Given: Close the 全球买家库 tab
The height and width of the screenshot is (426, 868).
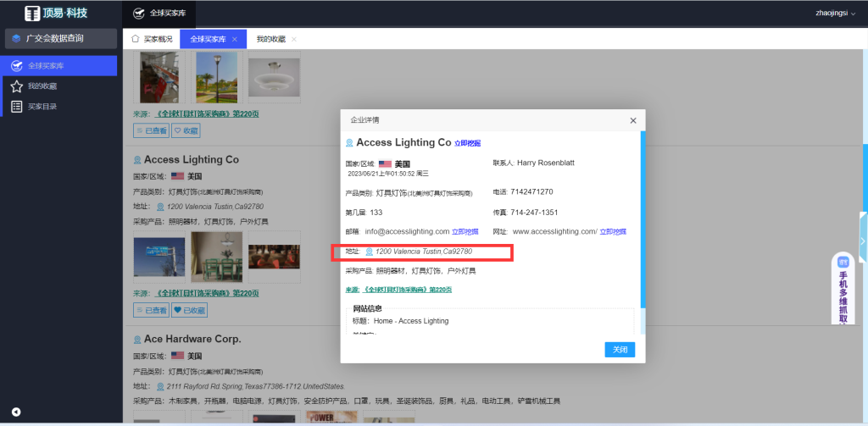Looking at the screenshot, I should coord(235,39).
